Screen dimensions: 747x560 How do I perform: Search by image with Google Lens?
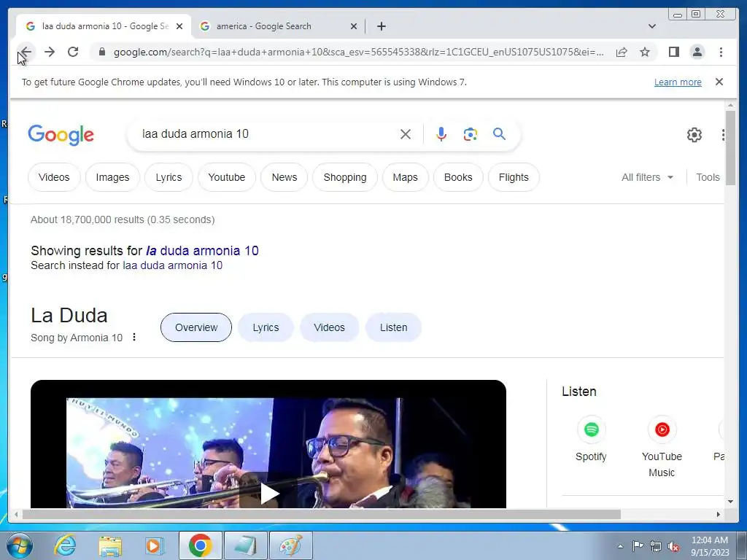click(x=471, y=134)
